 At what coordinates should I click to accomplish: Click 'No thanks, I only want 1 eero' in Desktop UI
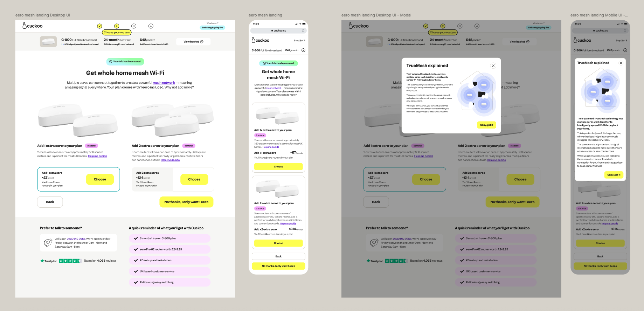point(186,202)
